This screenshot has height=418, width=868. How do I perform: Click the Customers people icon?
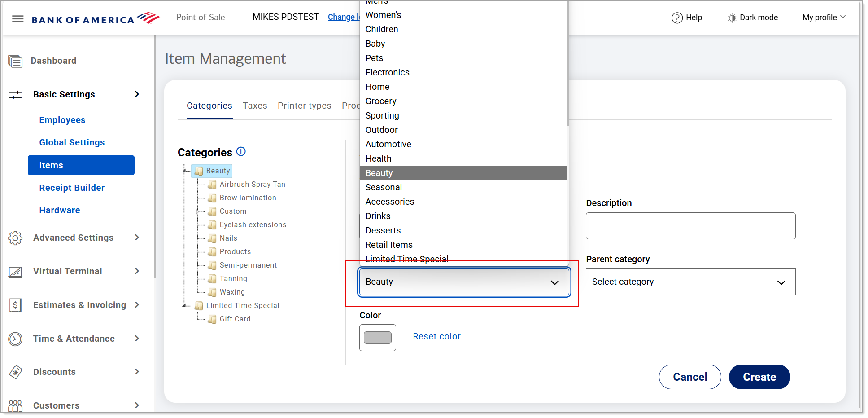tap(15, 405)
